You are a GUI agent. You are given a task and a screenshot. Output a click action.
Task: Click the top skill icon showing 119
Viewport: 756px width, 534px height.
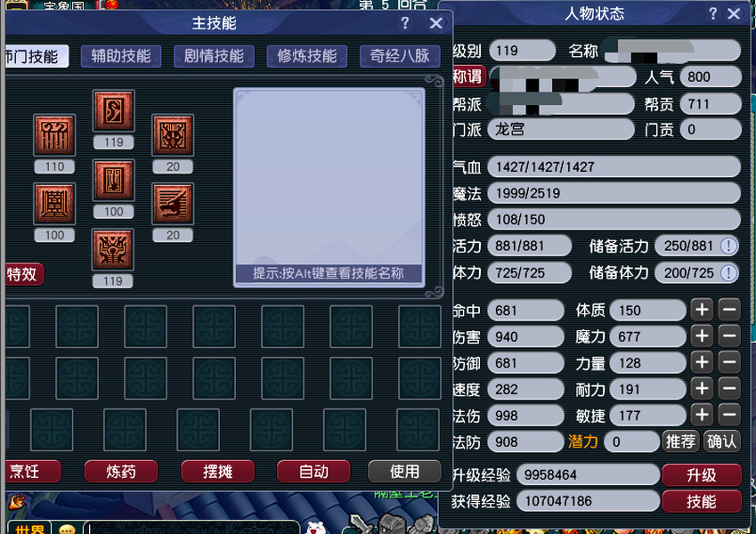113,111
